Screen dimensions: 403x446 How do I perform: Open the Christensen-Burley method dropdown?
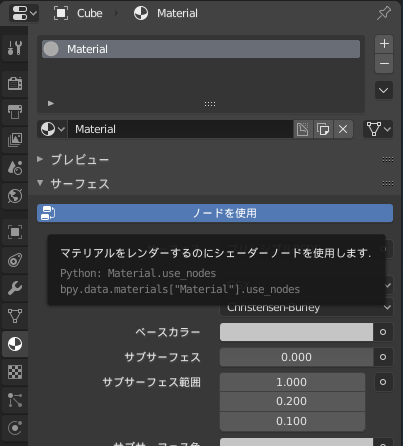[x=306, y=307]
